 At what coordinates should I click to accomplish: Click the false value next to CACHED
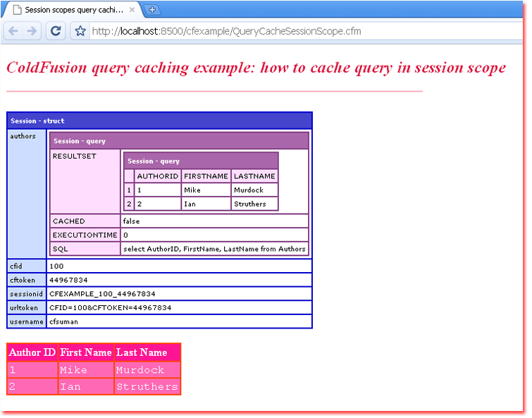[x=131, y=221]
